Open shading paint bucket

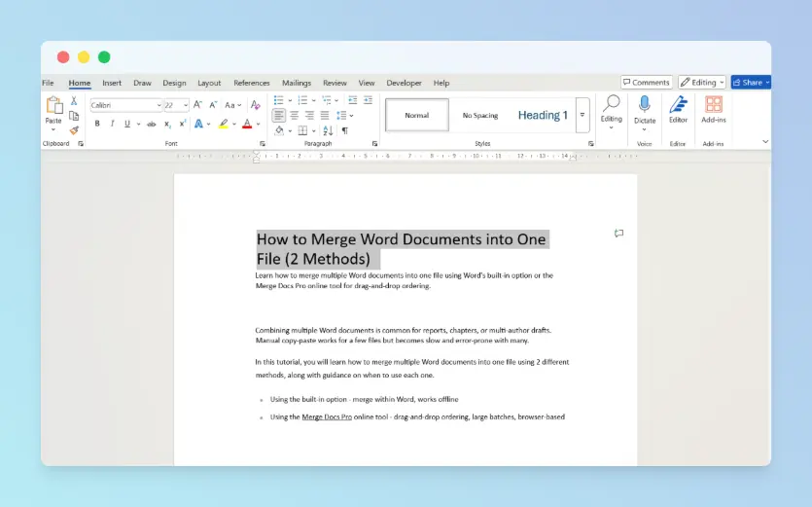click(x=279, y=130)
